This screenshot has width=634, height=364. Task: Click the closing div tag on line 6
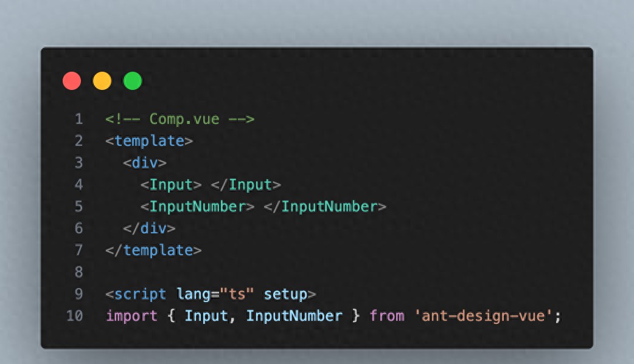[149, 228]
